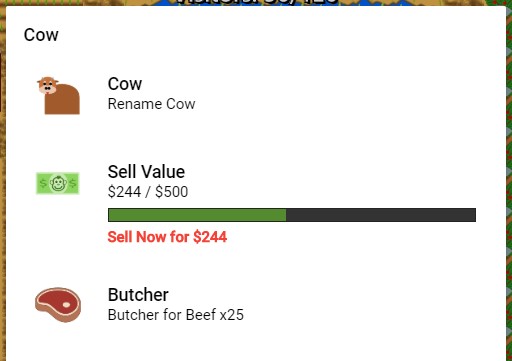Click the brown cow icon
Screen dimensions: 512x361
click(x=58, y=95)
